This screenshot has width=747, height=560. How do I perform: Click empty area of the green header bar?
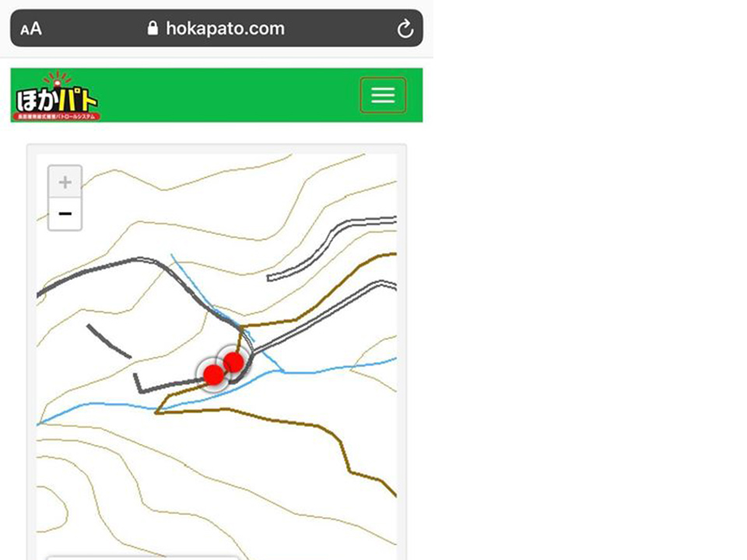coord(229,95)
